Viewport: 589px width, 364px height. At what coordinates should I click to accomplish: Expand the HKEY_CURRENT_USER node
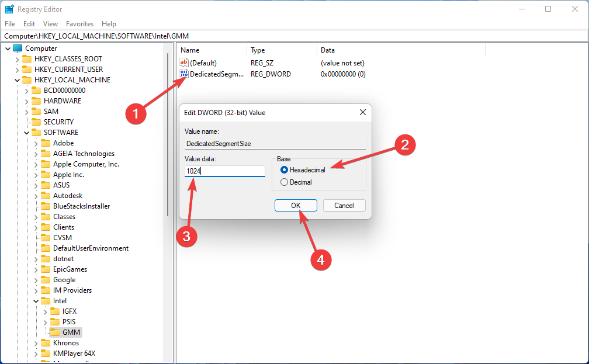point(17,70)
